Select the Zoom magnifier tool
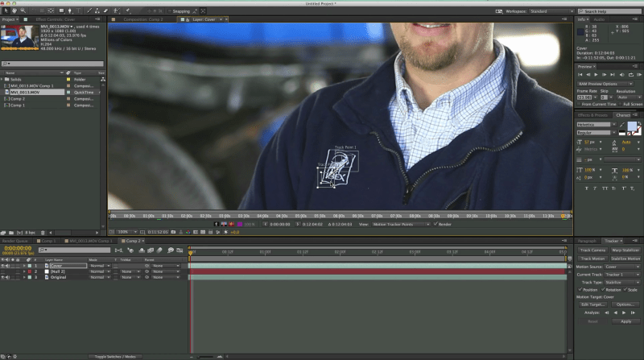Screen dimensions: 644x360 click(23, 10)
